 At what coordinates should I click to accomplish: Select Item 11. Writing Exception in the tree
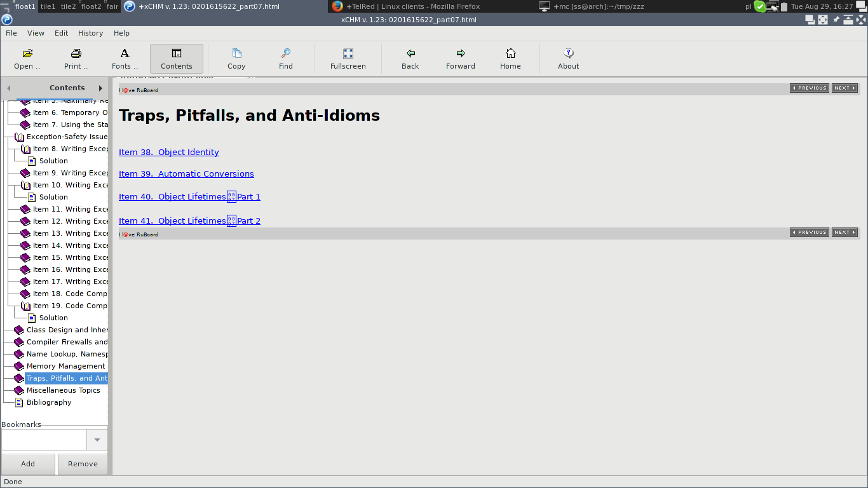click(70, 209)
